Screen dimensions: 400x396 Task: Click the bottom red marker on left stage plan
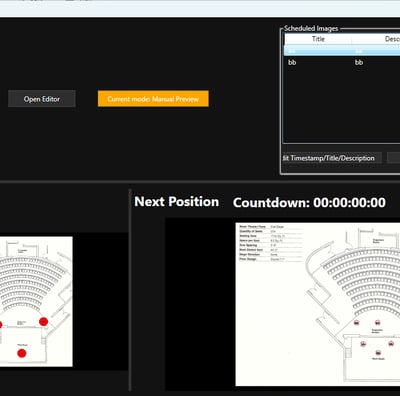(22, 353)
